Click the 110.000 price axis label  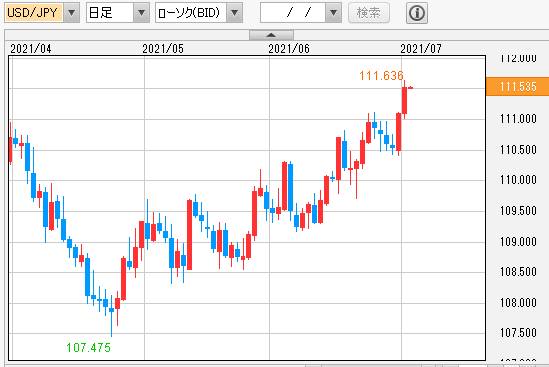[518, 180]
